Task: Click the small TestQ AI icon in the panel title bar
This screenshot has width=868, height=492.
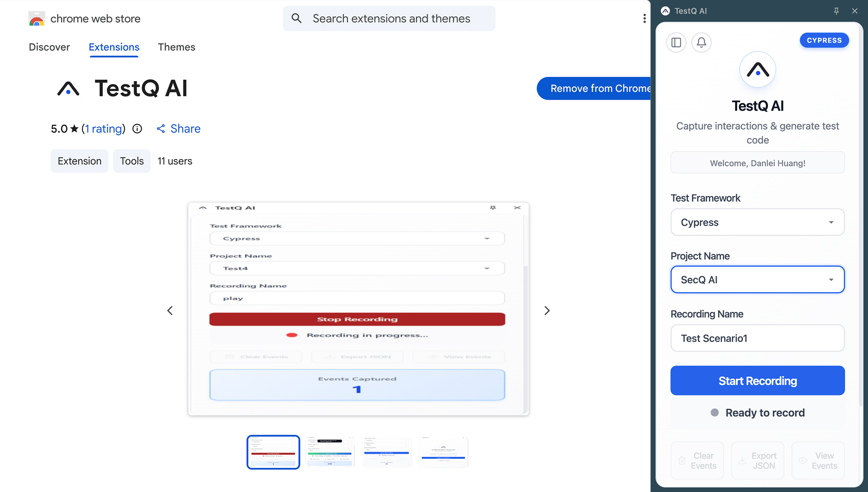Action: tap(665, 11)
